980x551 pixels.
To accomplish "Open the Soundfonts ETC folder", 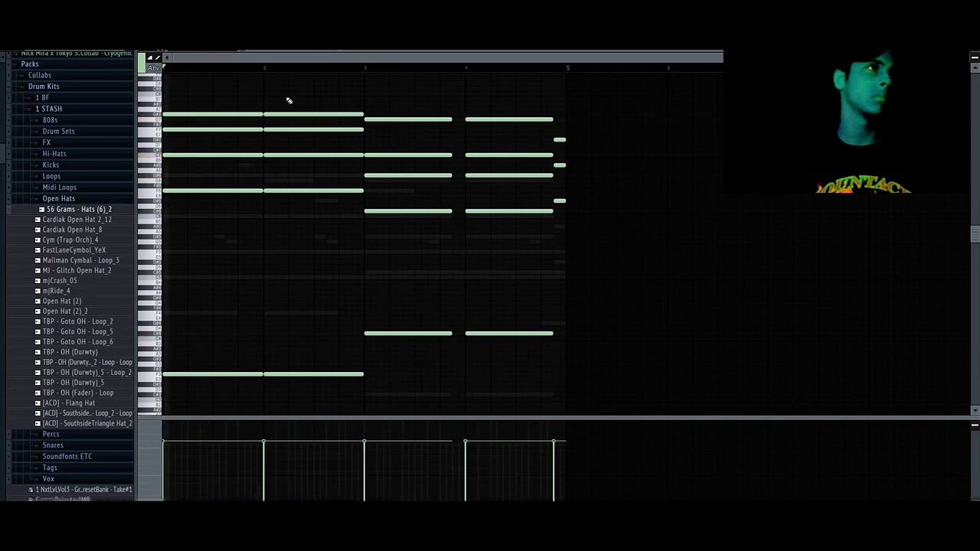I will (x=67, y=457).
